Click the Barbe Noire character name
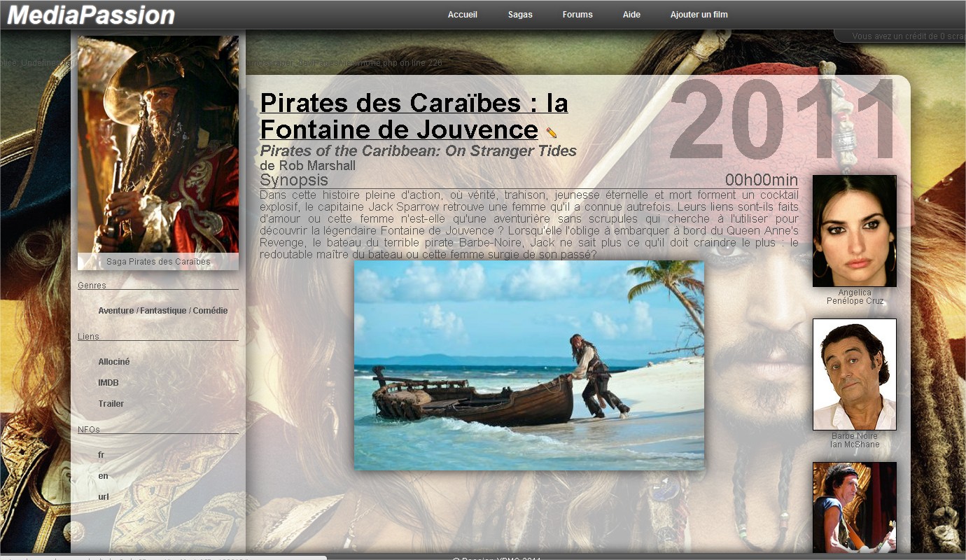 855,436
